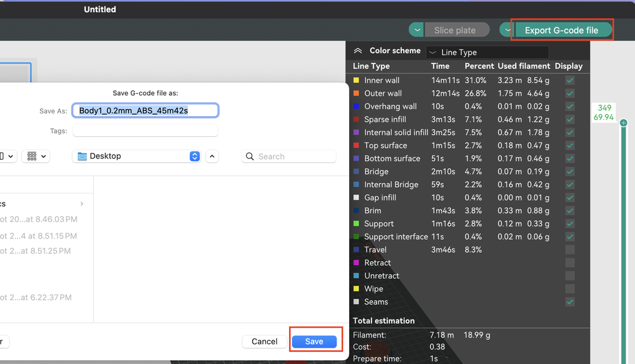Image resolution: width=635 pixels, height=364 pixels.
Task: Click the Travel line type label
Action: pos(375,250)
